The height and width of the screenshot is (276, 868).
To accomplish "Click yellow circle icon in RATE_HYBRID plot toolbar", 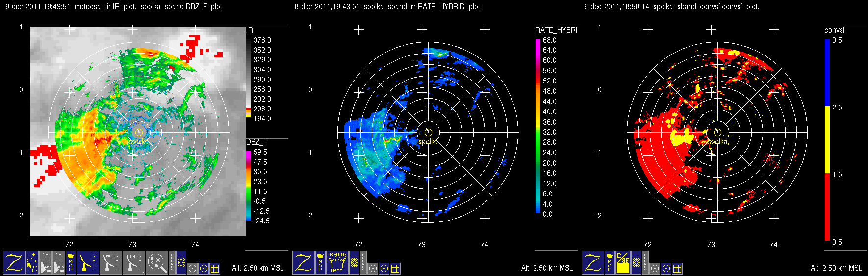I will [x=384, y=269].
